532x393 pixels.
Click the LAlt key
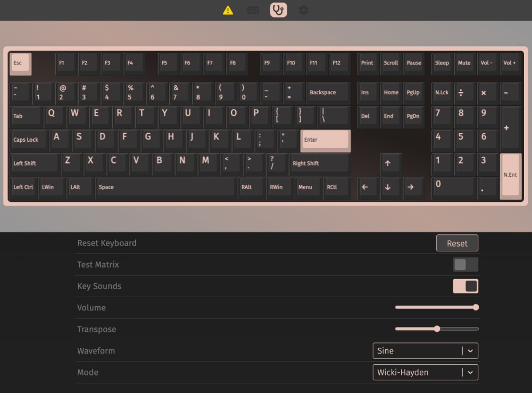point(80,188)
